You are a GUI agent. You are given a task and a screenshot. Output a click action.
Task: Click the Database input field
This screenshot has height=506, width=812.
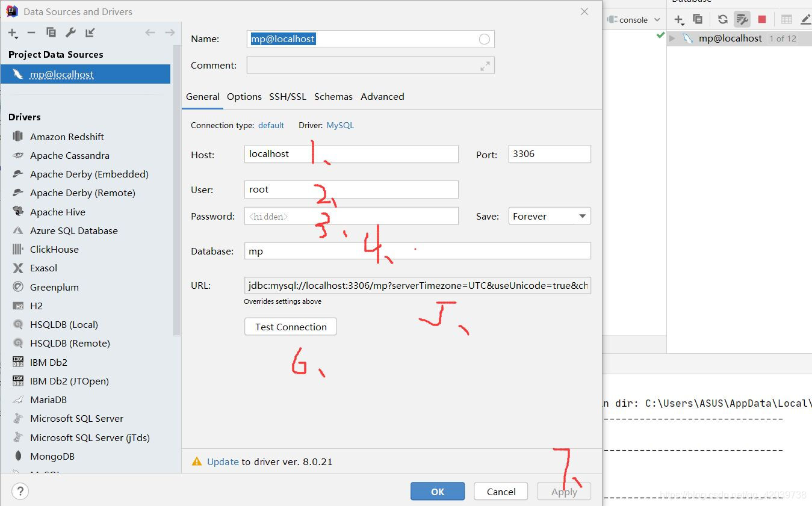click(x=418, y=251)
